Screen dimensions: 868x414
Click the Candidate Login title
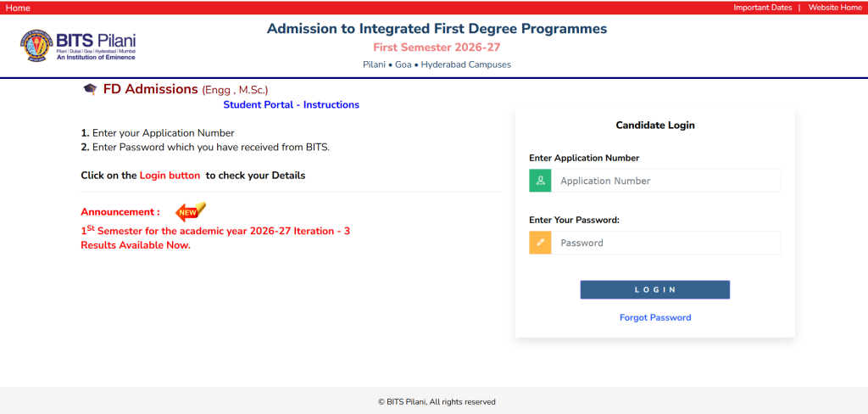655,126
